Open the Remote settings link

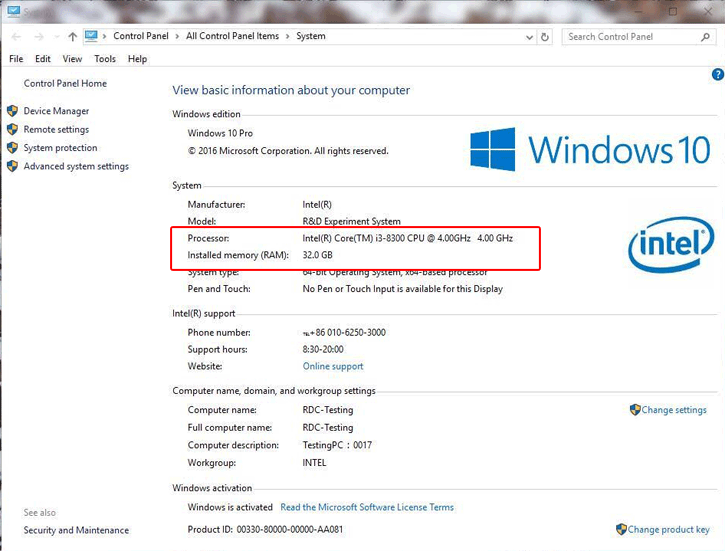(56, 129)
